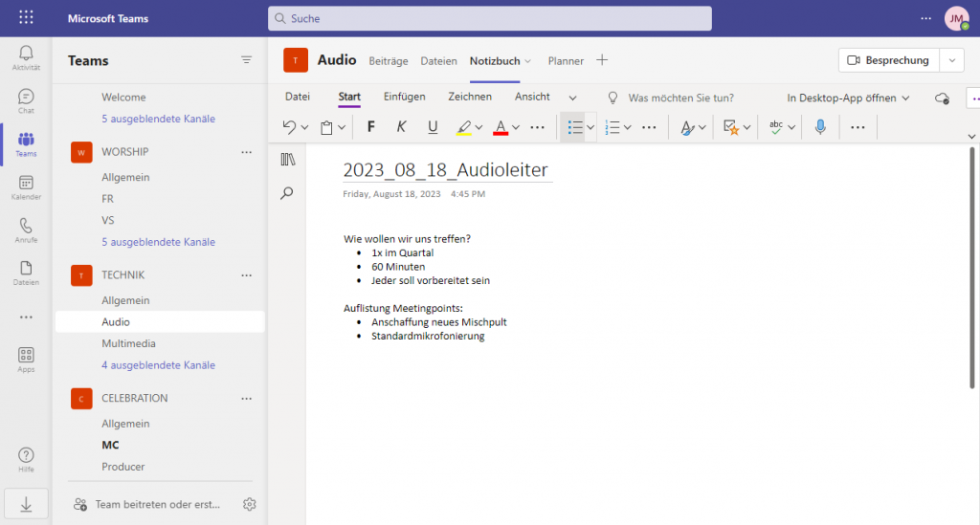Viewport: 980px width, 525px height.
Task: Start dictation with the microphone icon
Action: [820, 127]
